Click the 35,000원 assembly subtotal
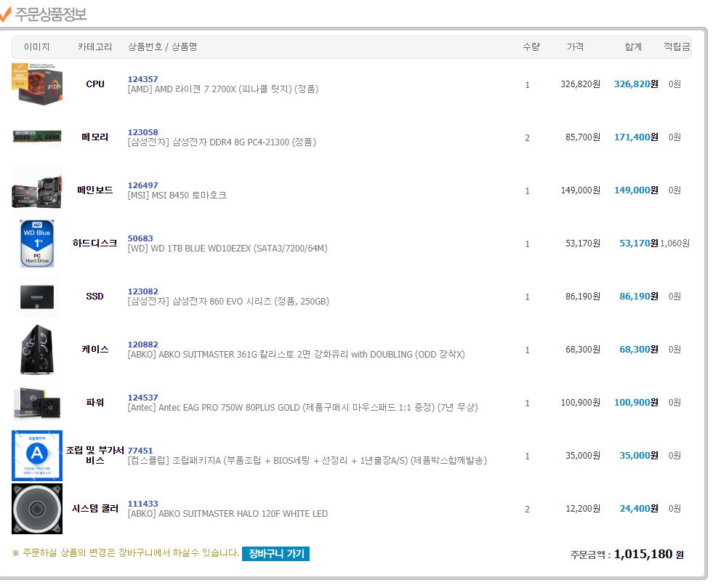This screenshot has width=713, height=588. (639, 455)
